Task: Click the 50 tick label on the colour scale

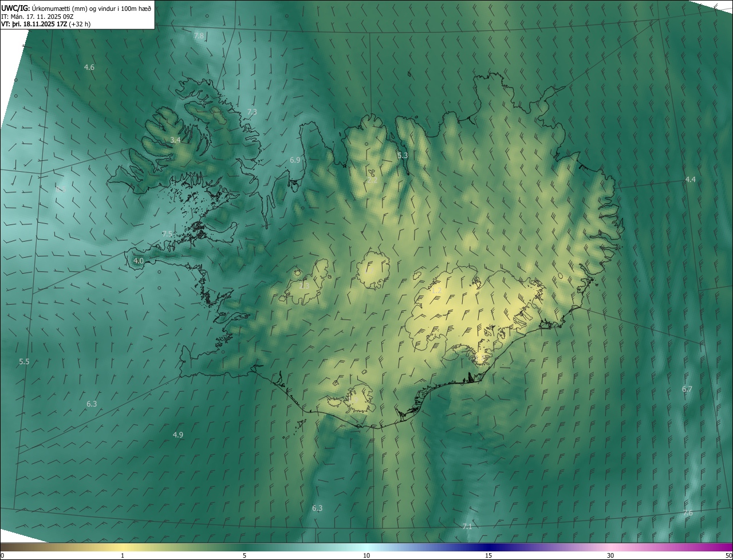Action: pos(728,556)
